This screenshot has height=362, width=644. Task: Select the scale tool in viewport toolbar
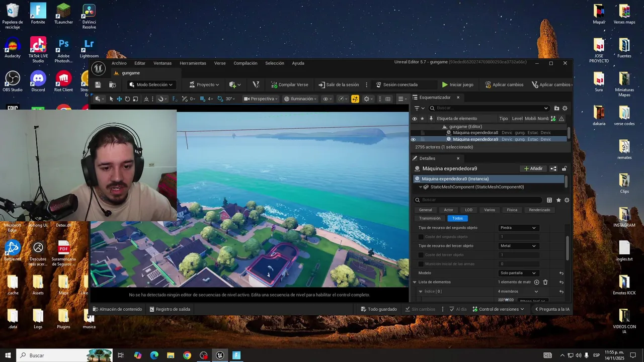coord(135,99)
